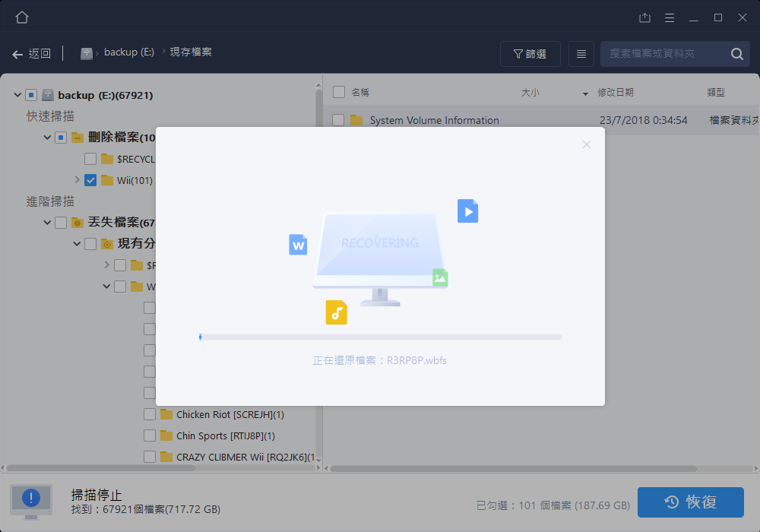Image resolution: width=760 pixels, height=532 pixels.
Task: Collapse the backup (E:) tree node
Action: point(17,94)
